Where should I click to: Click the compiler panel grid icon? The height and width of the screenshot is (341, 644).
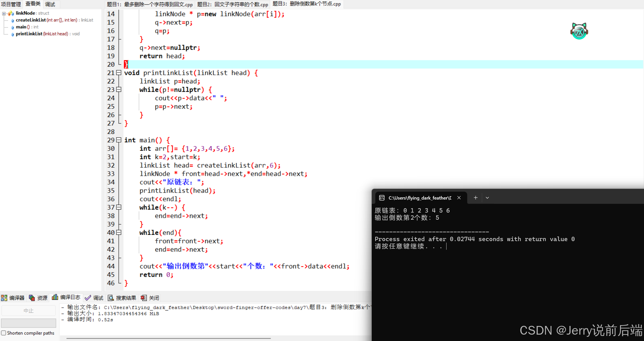coord(4,298)
